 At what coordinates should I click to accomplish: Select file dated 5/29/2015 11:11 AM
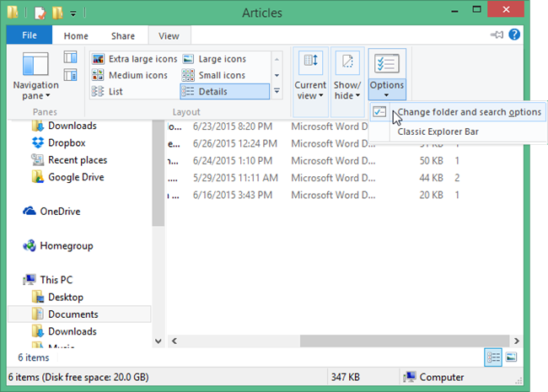pyautogui.click(x=235, y=178)
